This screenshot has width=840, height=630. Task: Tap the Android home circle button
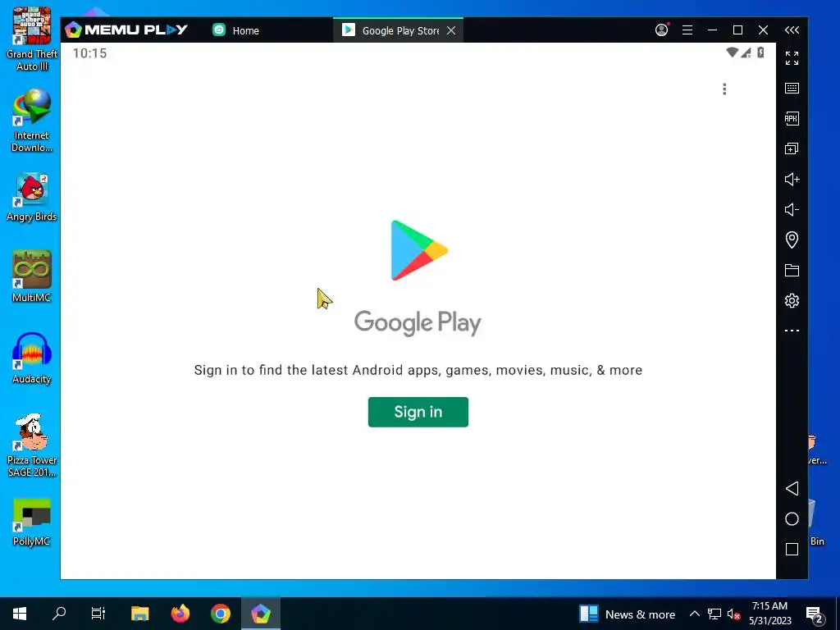(792, 518)
